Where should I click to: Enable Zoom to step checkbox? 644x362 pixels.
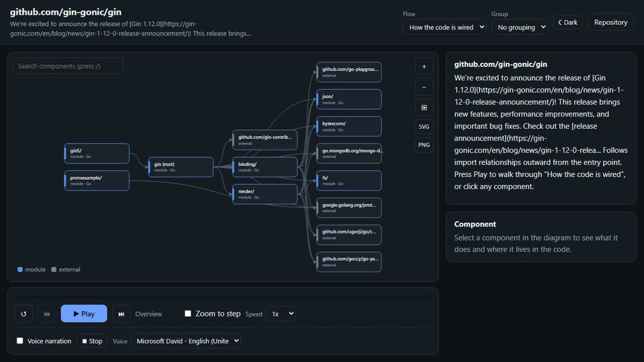188,314
